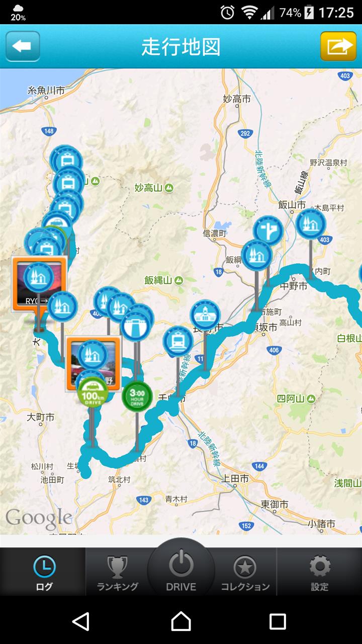
Task: Open the orange RYO photo thumbnail
Action: (39, 284)
